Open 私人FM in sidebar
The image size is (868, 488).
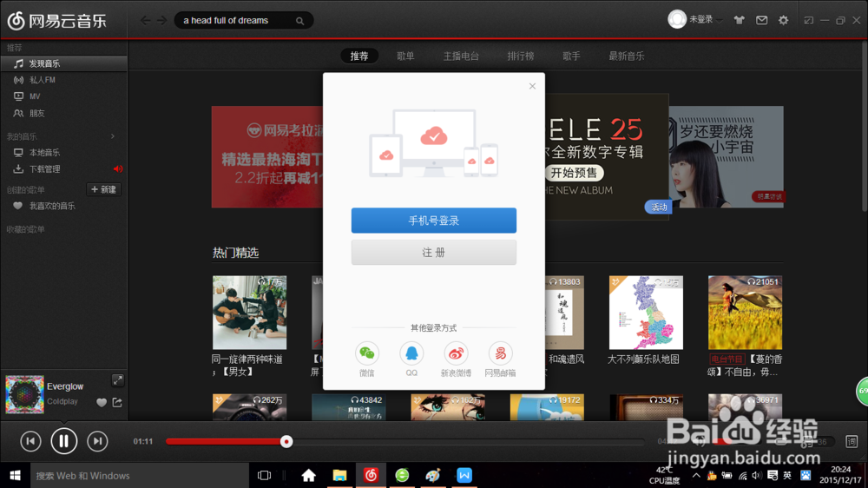tap(63, 80)
